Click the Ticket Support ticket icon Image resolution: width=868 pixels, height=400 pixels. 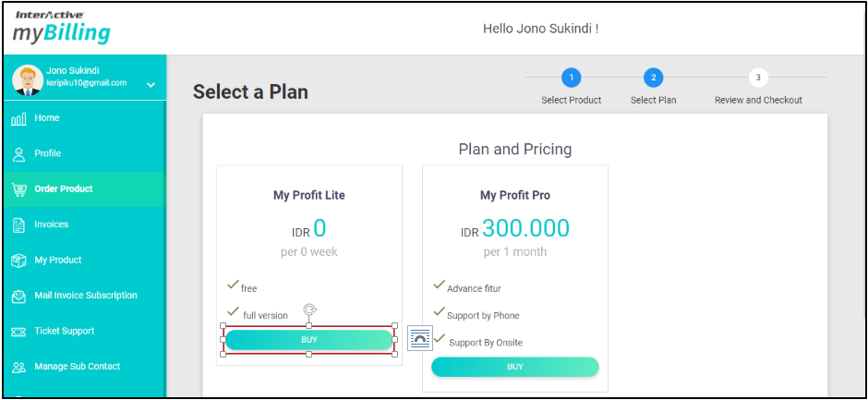pos(18,332)
